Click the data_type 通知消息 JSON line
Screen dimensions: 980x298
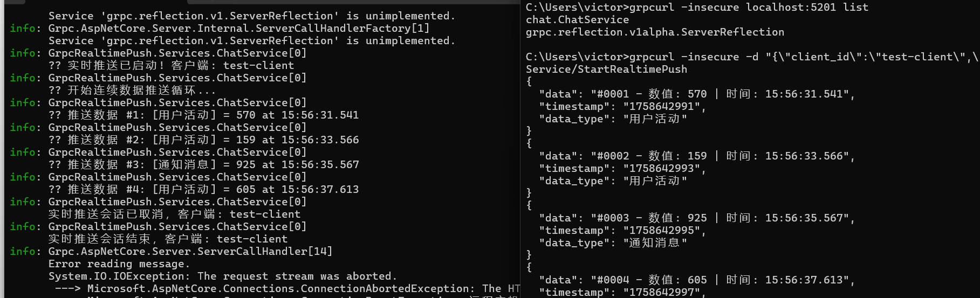613,242
